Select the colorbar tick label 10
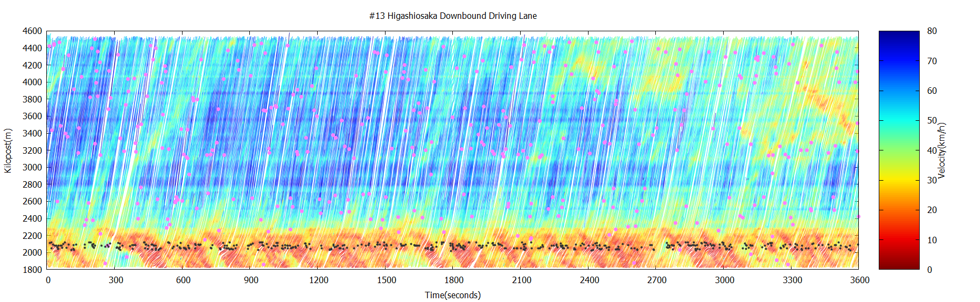Image resolution: width=980 pixels, height=302 pixels. pos(932,240)
